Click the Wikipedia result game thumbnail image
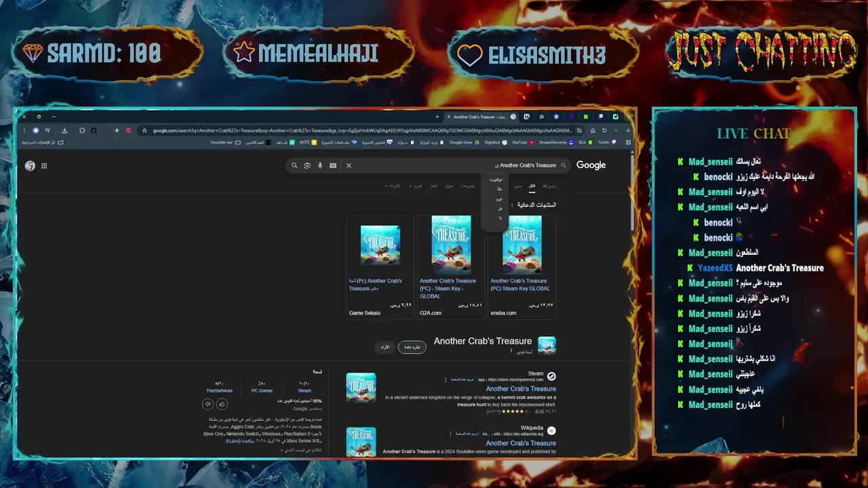Image resolution: width=868 pixels, height=488 pixels. (x=361, y=441)
